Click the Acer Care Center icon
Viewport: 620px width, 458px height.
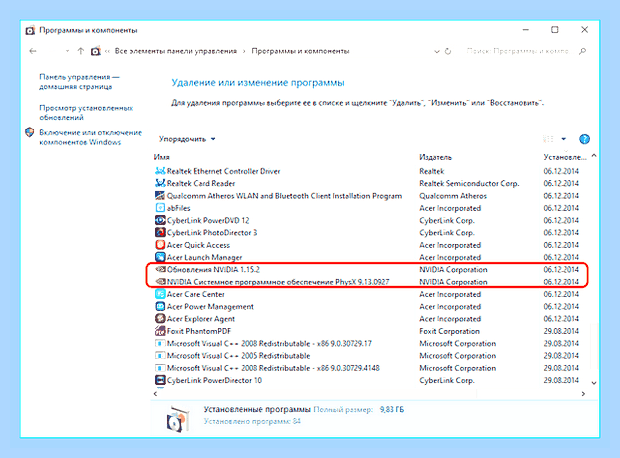160,294
